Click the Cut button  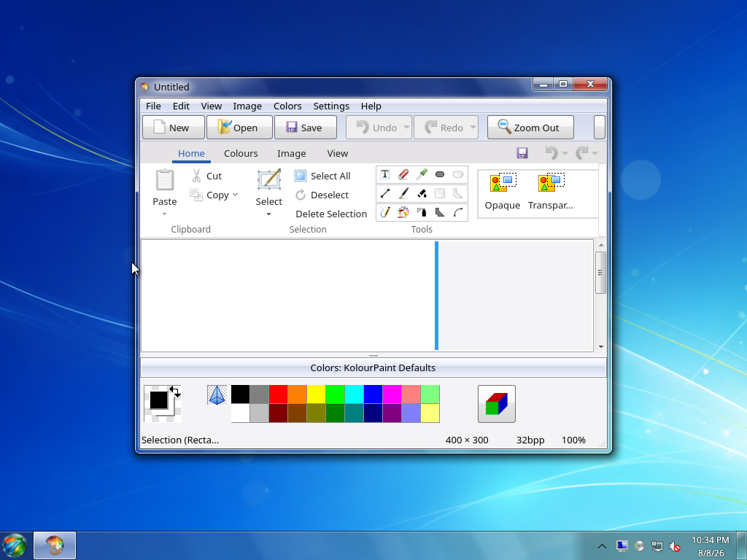(x=206, y=176)
